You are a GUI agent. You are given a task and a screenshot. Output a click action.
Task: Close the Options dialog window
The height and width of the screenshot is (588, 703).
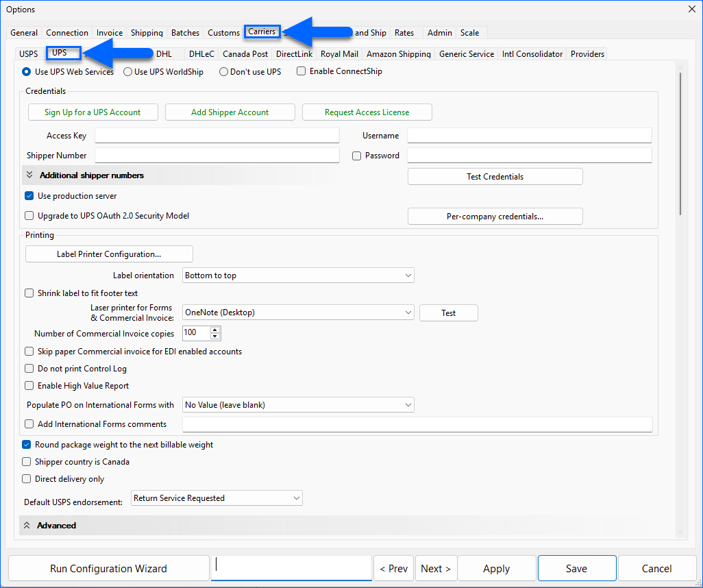pos(692,10)
